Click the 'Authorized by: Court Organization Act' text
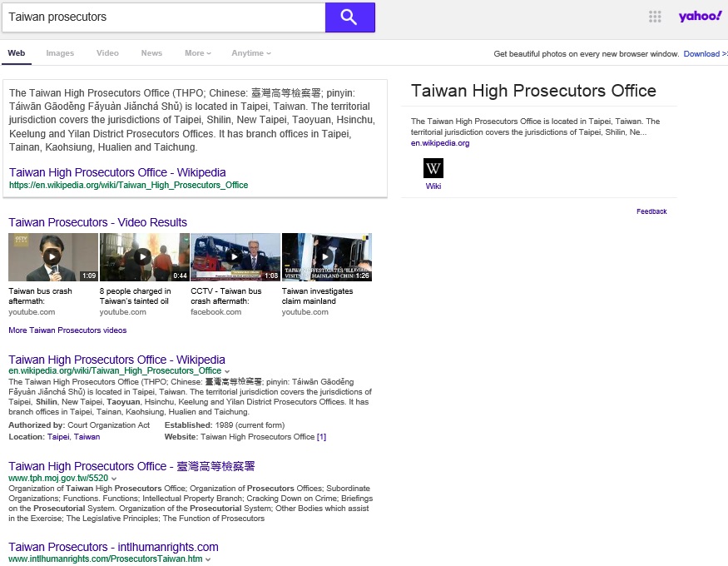Viewport: 728px width, 566px height. click(x=79, y=425)
